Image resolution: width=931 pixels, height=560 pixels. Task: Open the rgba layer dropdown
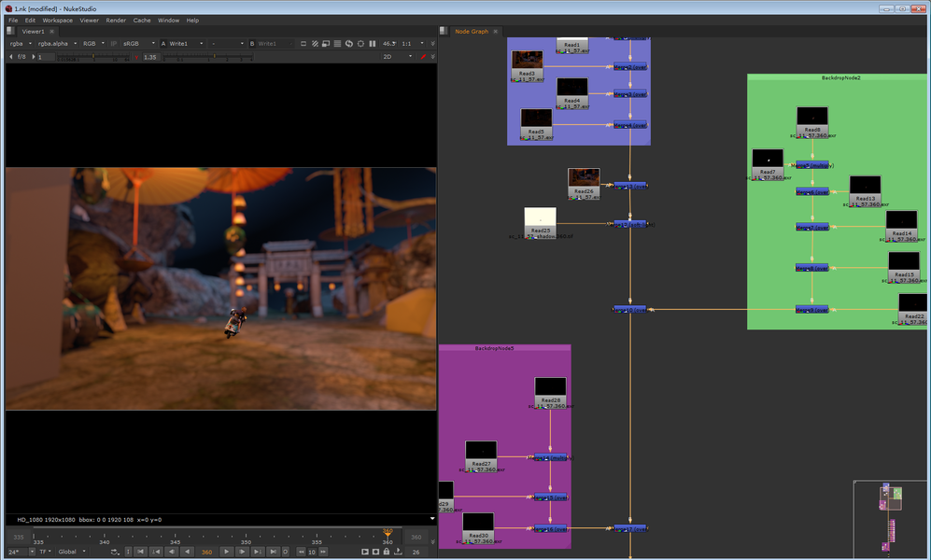tap(21, 43)
